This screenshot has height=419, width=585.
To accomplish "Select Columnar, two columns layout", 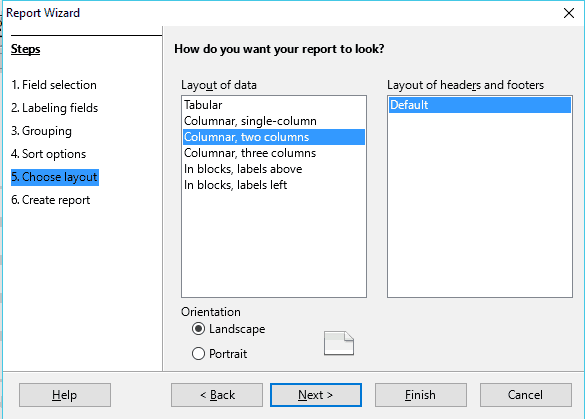I will 273,137.
